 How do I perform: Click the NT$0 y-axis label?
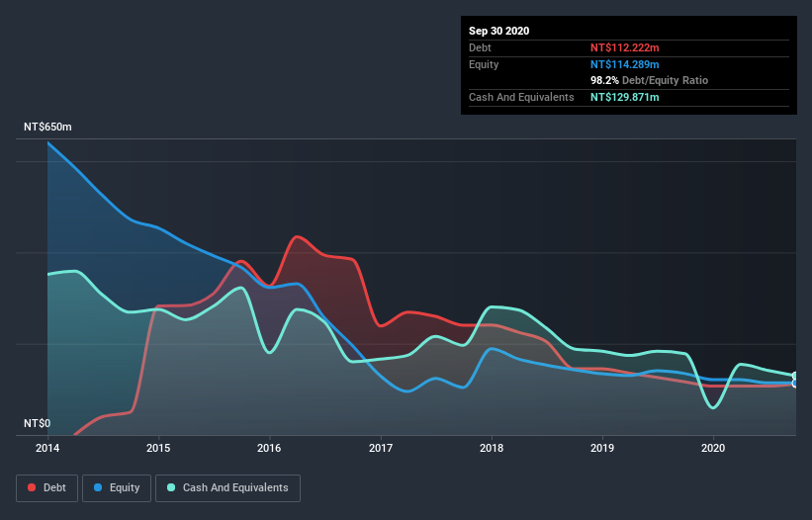click(38, 423)
